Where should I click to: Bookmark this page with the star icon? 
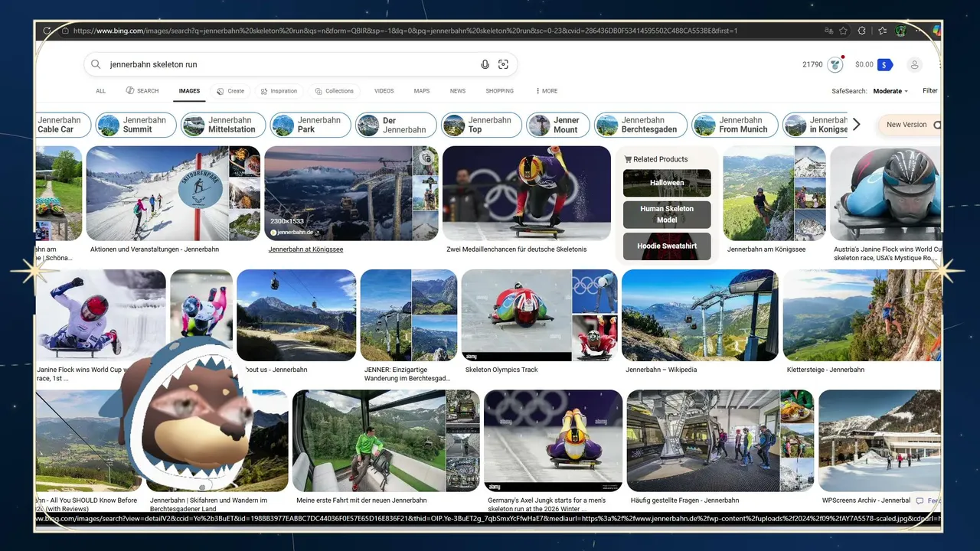843,31
